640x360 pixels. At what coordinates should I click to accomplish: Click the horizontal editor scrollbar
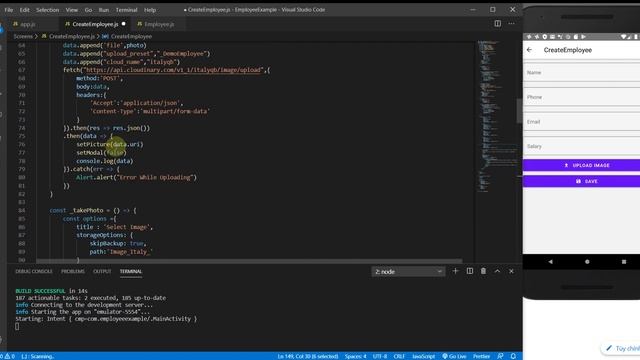[x=249, y=261]
